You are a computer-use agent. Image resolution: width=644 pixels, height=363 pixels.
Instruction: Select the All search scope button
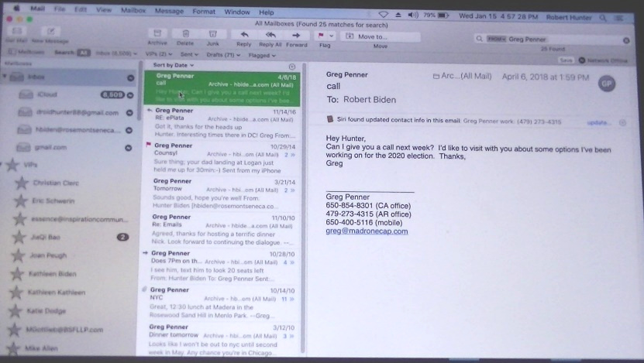tap(84, 53)
